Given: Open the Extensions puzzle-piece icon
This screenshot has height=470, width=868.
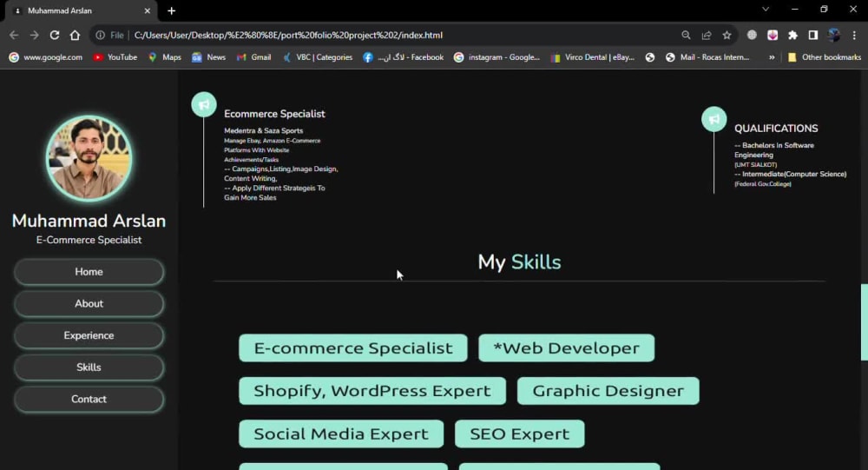Looking at the screenshot, I should coord(792,35).
